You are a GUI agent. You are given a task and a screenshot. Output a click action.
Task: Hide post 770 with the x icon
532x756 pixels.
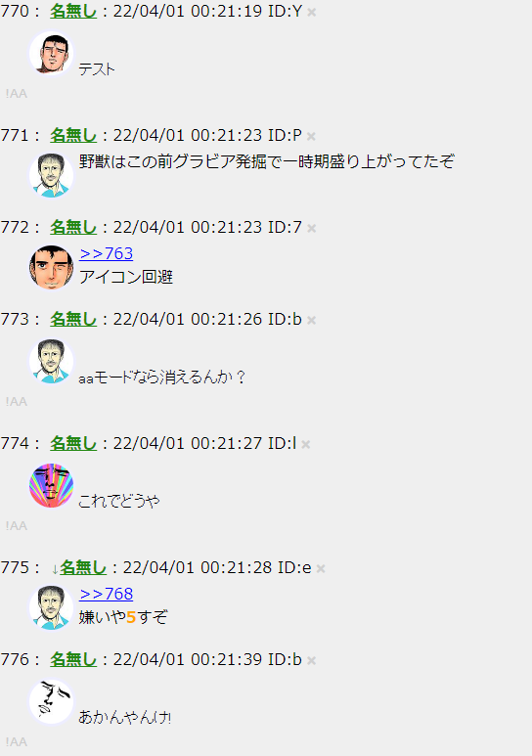click(312, 13)
